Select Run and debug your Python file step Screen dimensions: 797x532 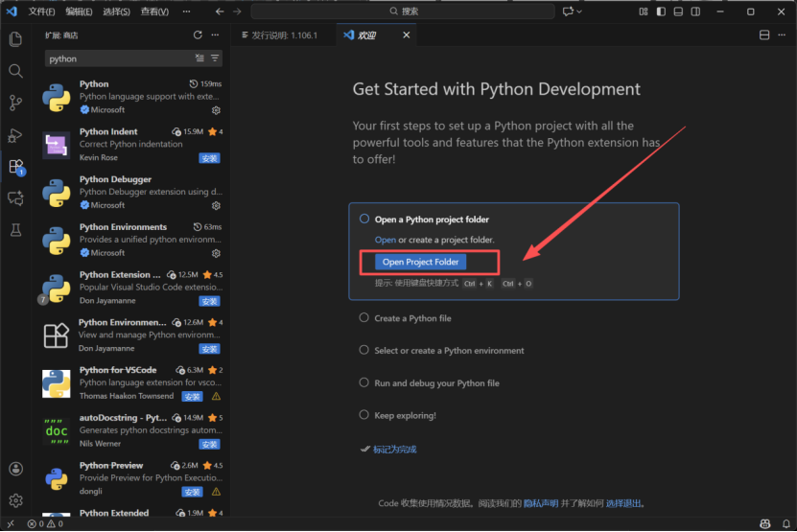tap(436, 383)
